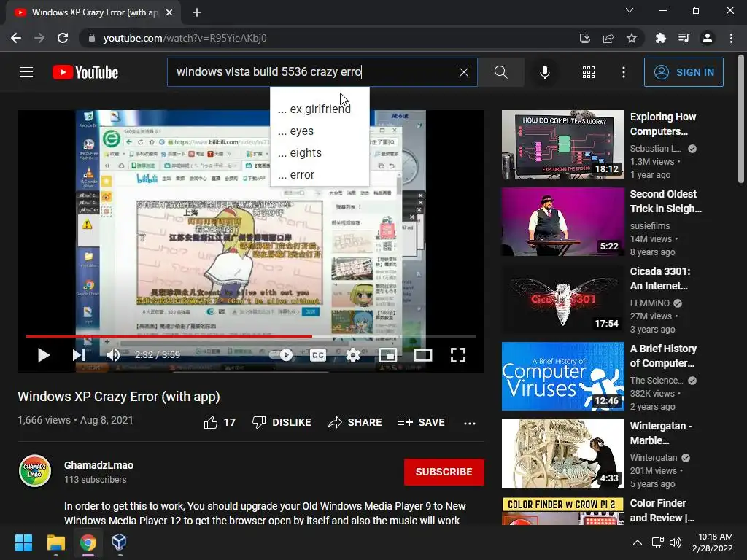
Task: Open the Windows Start menu
Action: (x=23, y=542)
